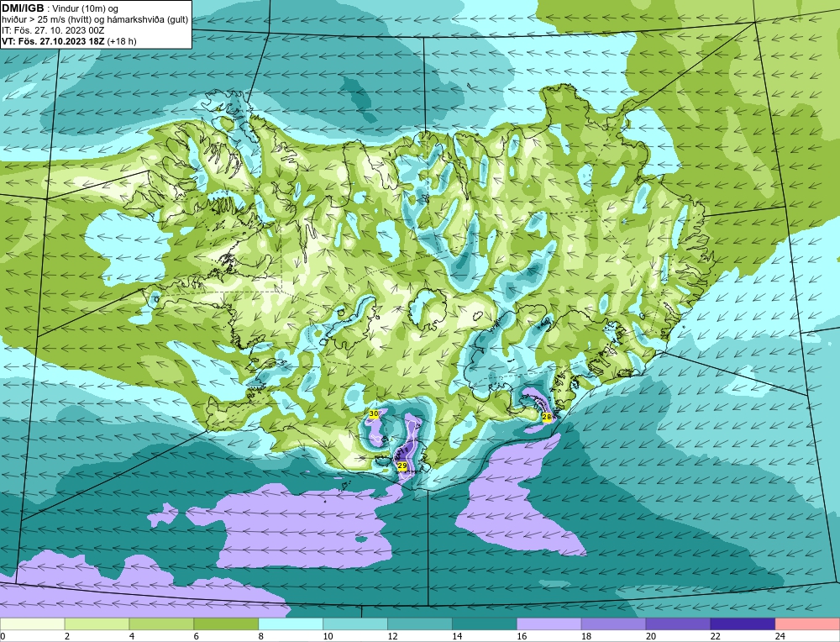Click the 12-14 m/s teal legend swatch

click(420, 624)
